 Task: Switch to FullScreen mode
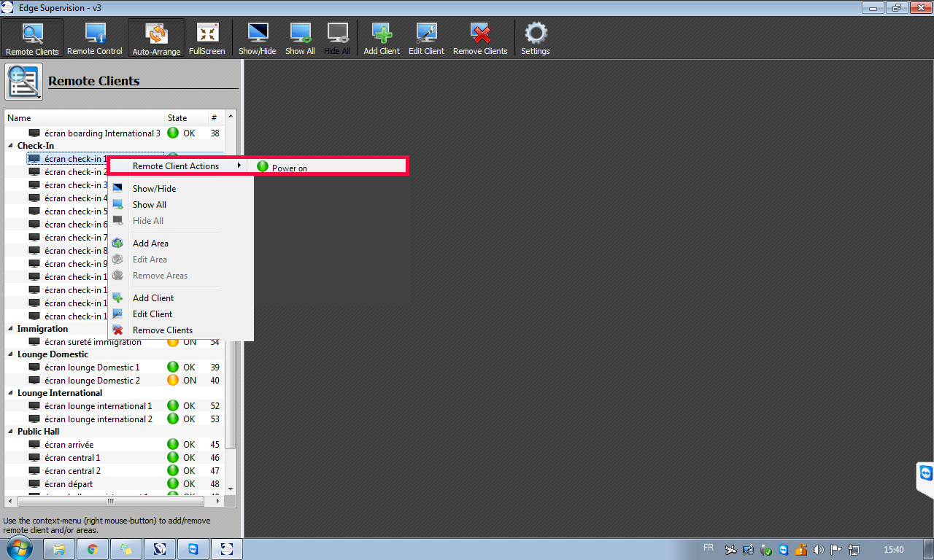pyautogui.click(x=207, y=38)
